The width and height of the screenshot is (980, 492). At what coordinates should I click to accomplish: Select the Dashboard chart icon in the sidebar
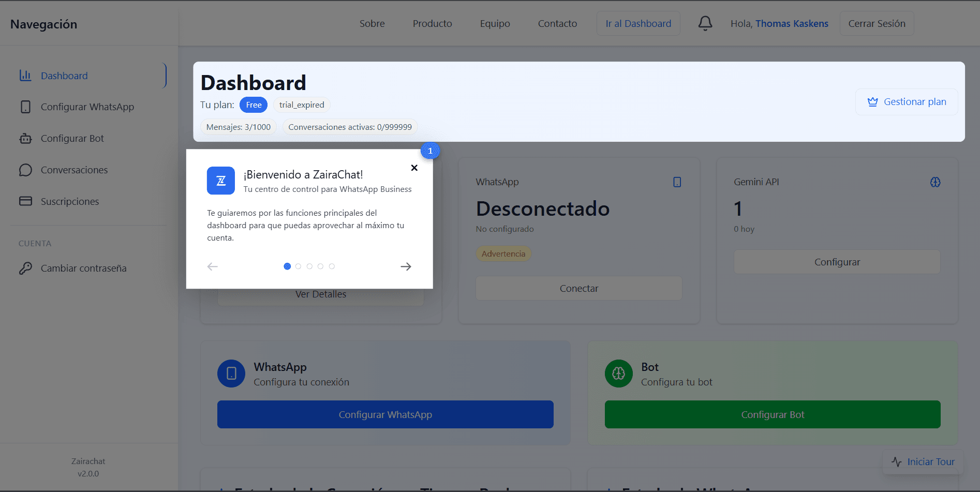point(25,76)
